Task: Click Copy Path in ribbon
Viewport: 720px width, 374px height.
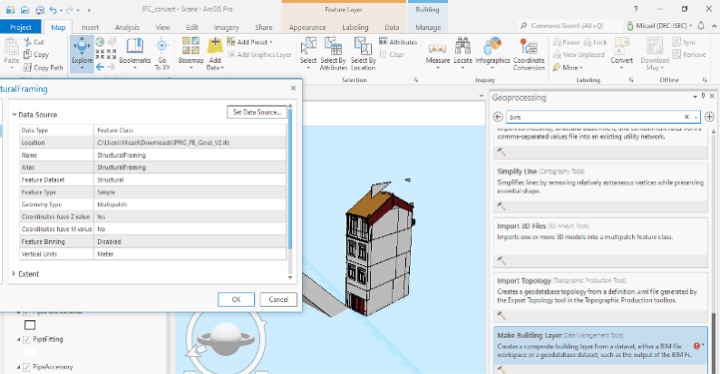Action: point(43,68)
